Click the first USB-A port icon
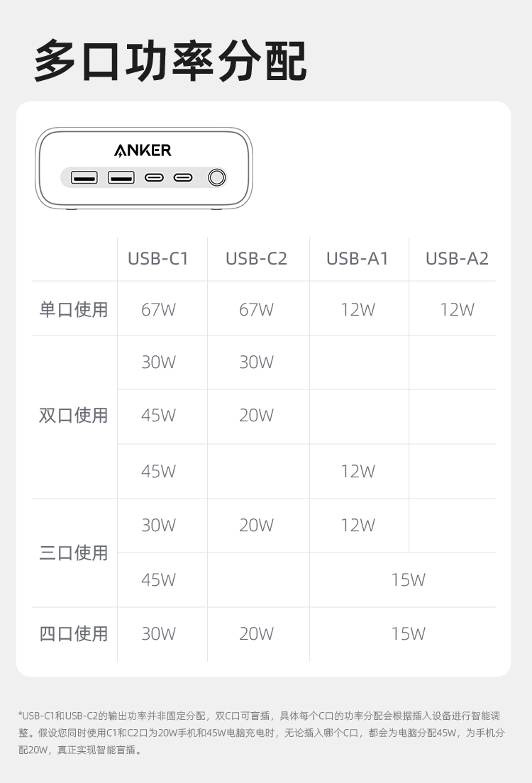This screenshot has width=532, height=783. click(x=84, y=177)
